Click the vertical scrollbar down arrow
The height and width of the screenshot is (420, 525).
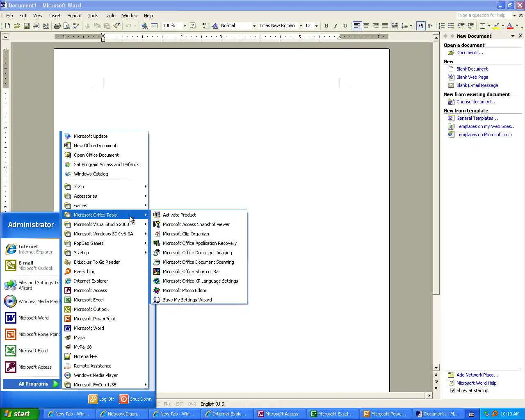point(436,368)
